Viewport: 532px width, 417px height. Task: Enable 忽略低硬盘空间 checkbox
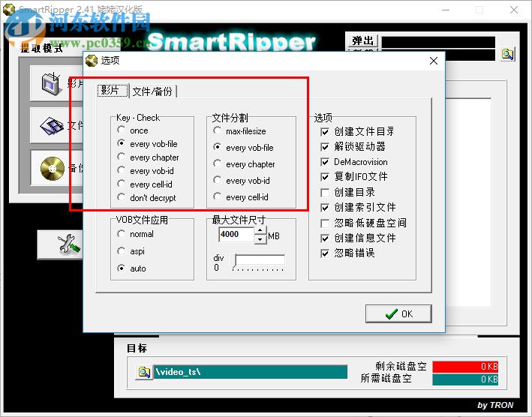pos(325,223)
